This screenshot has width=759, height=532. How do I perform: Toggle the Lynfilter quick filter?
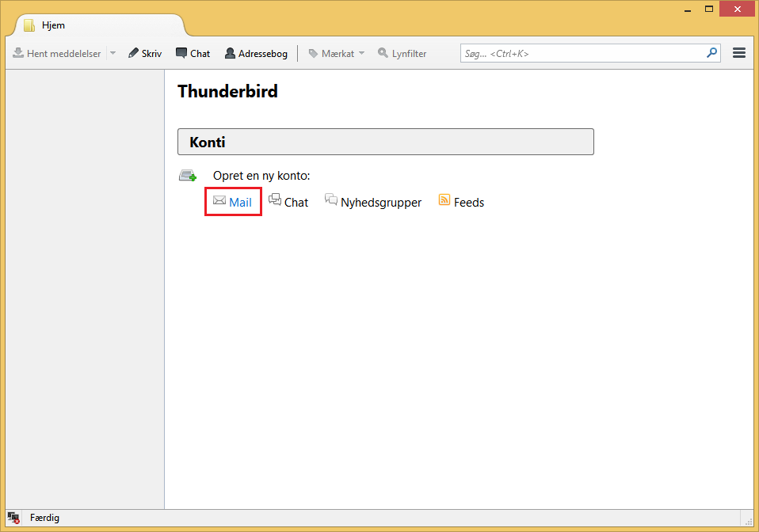coord(402,53)
